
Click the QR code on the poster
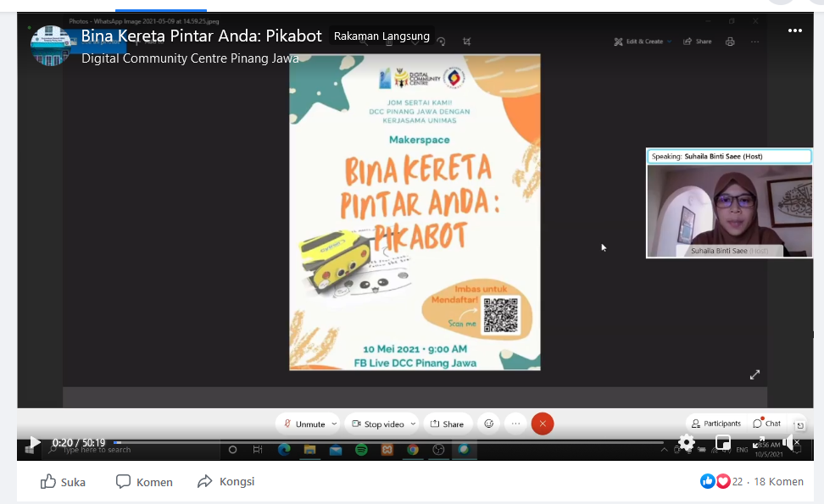[x=501, y=315]
